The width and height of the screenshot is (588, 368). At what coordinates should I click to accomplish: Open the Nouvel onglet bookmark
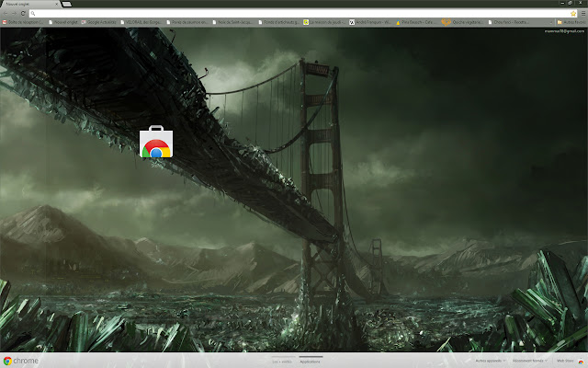pyautogui.click(x=63, y=22)
